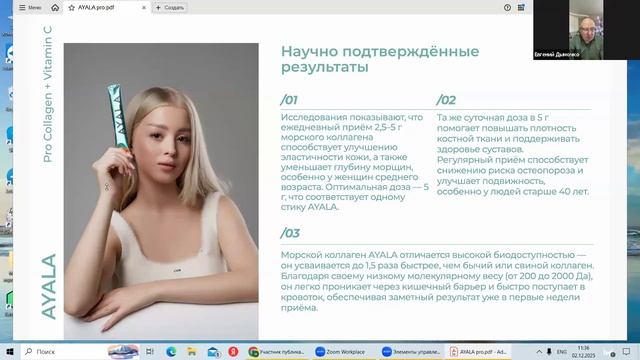Open the help question mark icon
640x360 pixels.
(507, 7)
